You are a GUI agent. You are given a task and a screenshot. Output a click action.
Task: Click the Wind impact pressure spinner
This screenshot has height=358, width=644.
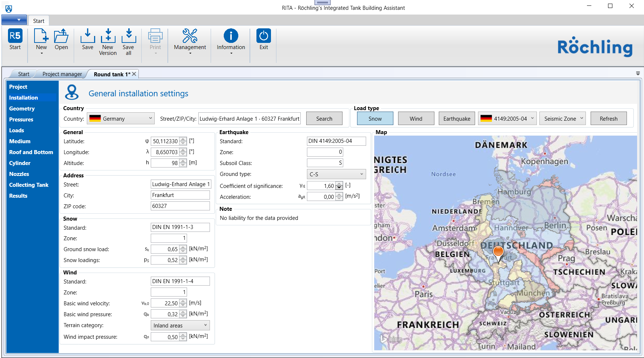click(x=183, y=337)
